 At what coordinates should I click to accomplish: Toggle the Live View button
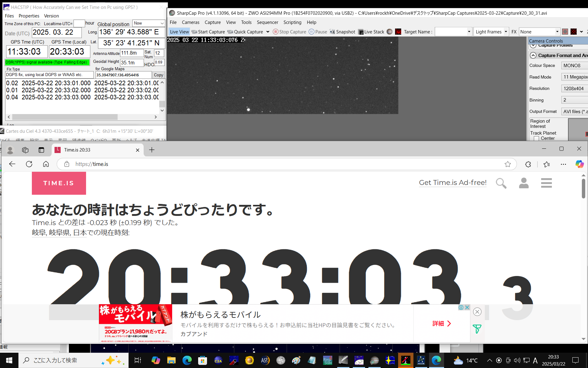(179, 32)
